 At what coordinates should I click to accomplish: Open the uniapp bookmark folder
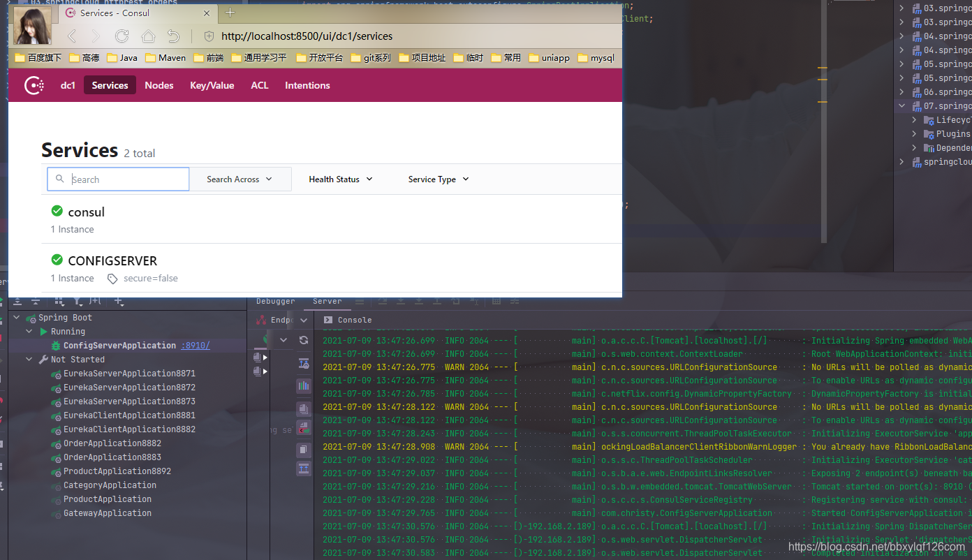(549, 58)
